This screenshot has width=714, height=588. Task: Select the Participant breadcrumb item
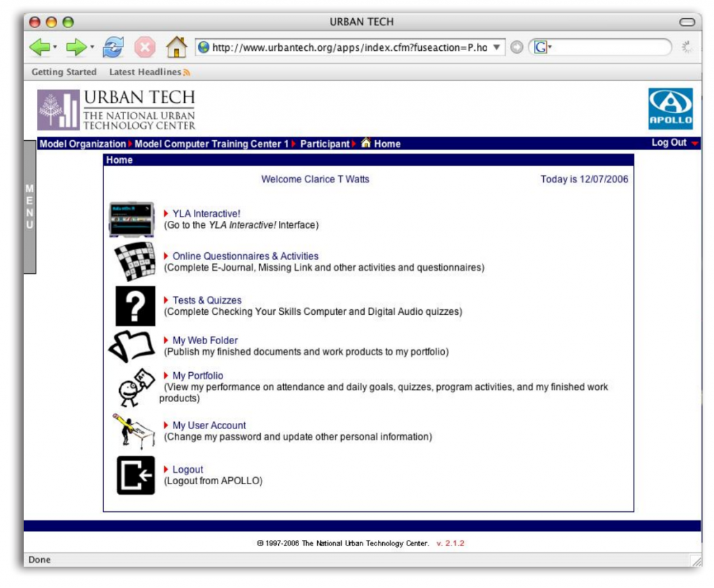pos(325,144)
